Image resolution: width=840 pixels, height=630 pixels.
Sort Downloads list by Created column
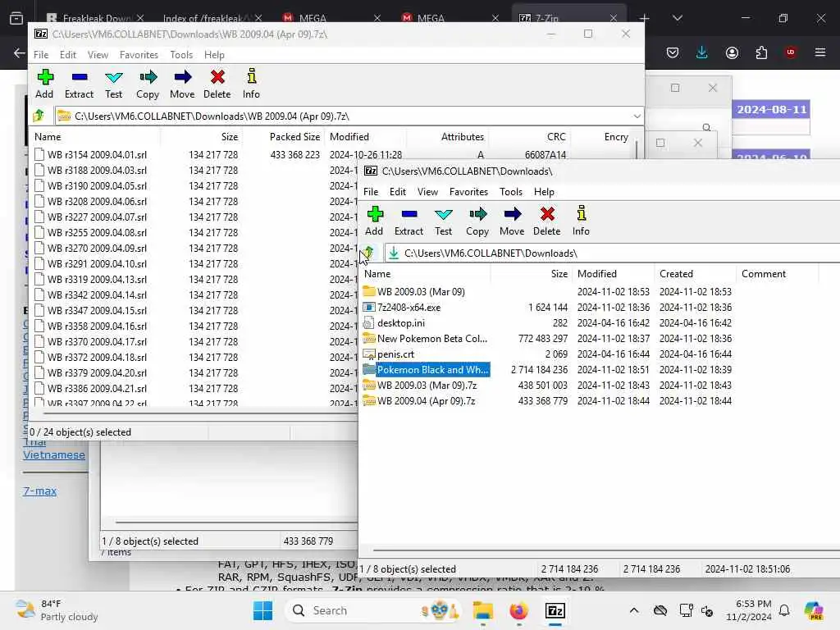(x=694, y=274)
